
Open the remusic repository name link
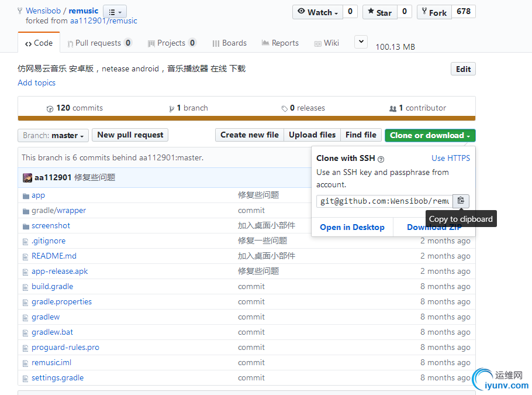click(84, 11)
